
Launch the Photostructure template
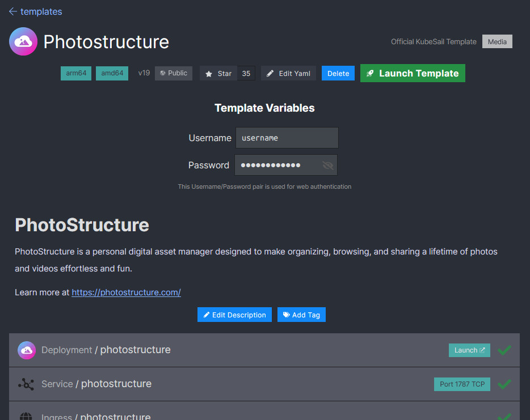[x=413, y=73]
